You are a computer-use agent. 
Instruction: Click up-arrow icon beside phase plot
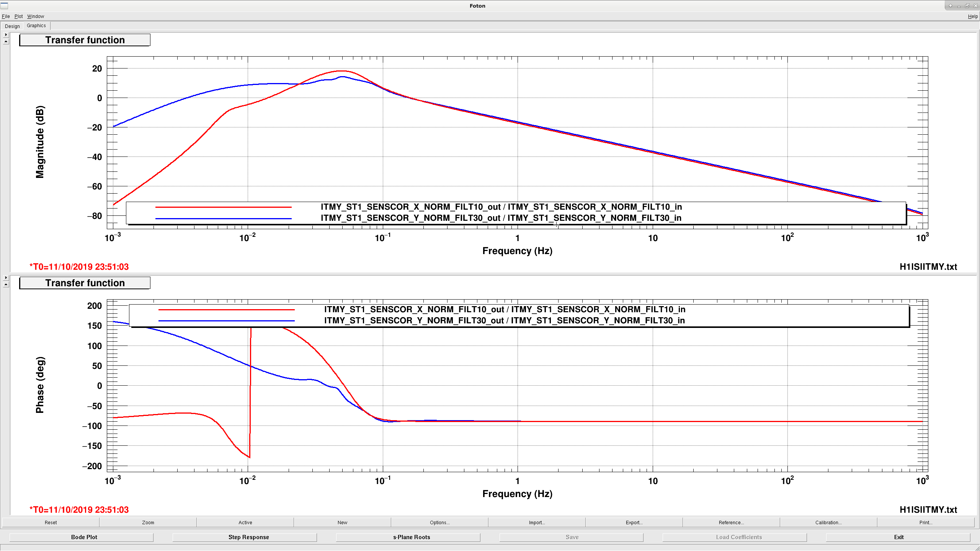(x=6, y=284)
